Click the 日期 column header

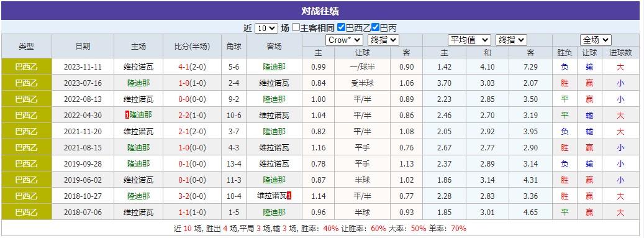[x=83, y=46]
